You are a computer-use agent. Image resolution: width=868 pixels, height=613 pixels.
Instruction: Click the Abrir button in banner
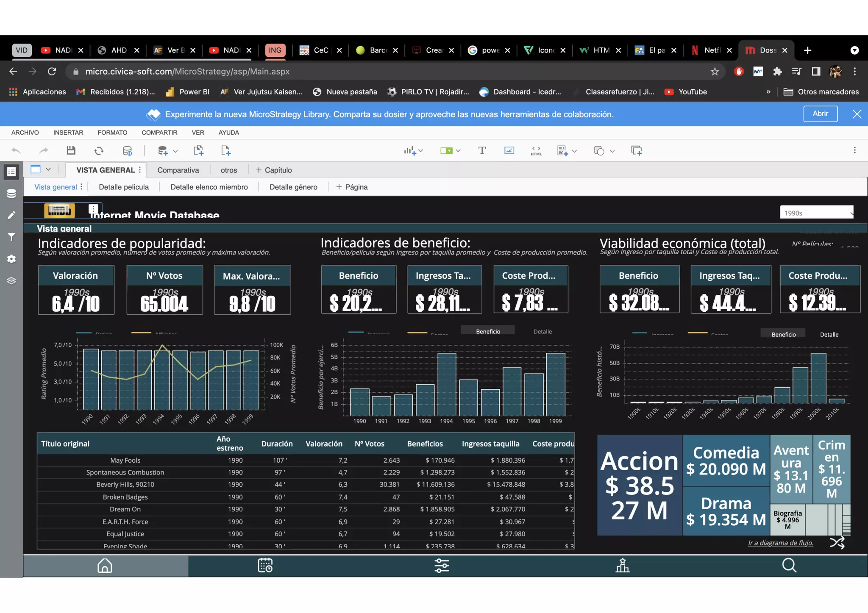click(820, 114)
